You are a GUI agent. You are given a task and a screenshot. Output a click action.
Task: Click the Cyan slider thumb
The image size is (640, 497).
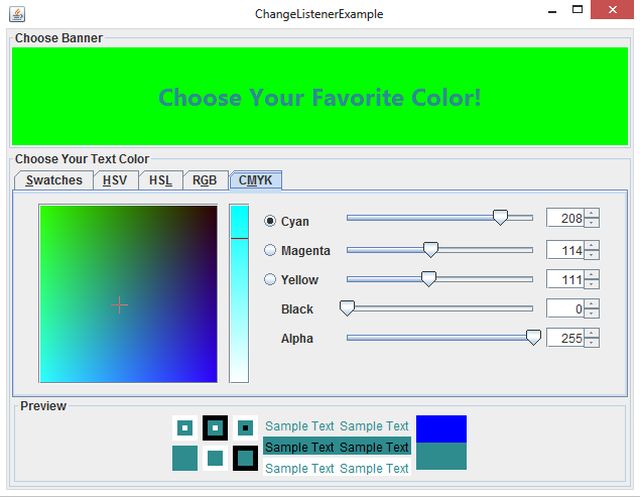point(500,217)
